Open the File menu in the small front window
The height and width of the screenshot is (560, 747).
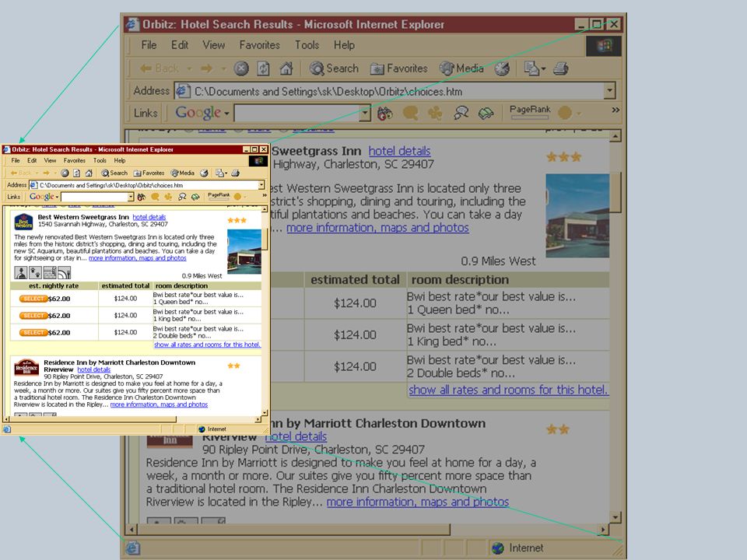[x=16, y=160]
